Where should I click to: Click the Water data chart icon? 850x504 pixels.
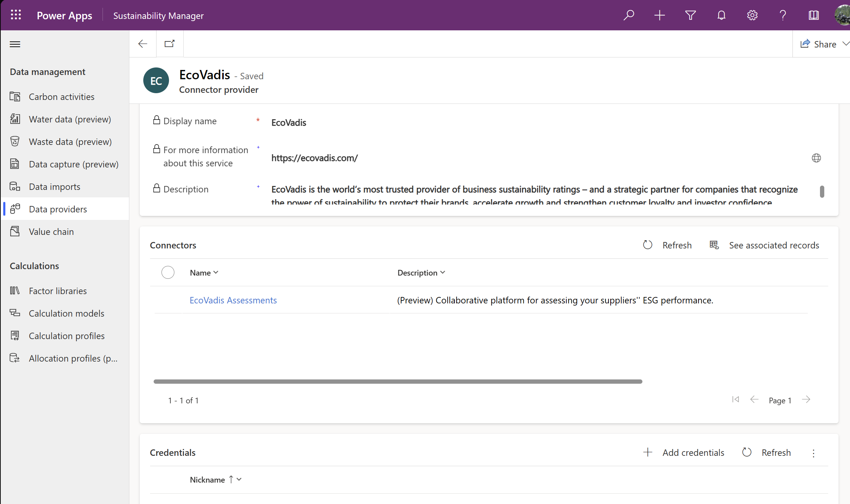click(15, 119)
